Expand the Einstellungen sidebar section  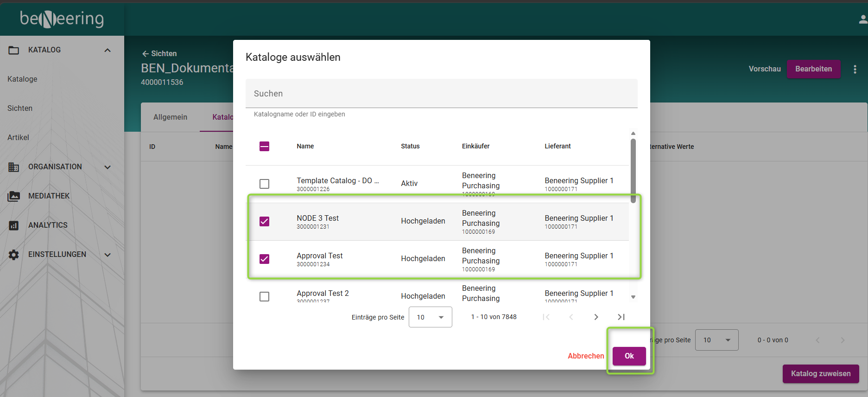click(x=108, y=255)
